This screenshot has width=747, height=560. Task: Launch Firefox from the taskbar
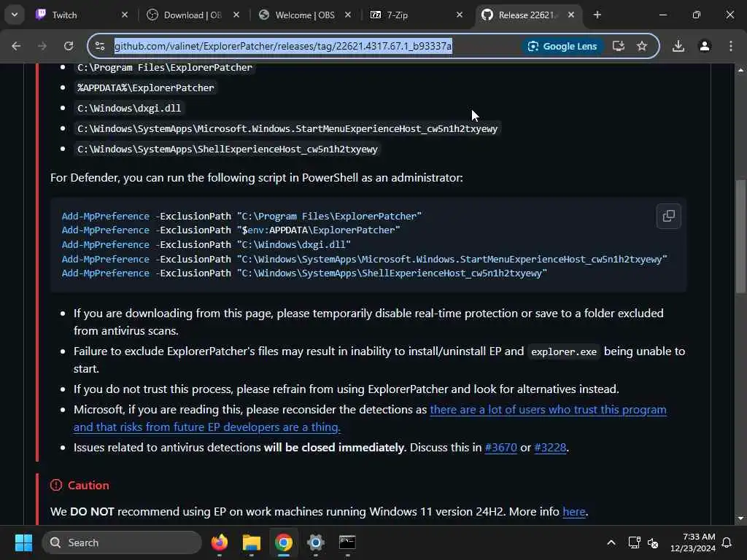click(219, 542)
